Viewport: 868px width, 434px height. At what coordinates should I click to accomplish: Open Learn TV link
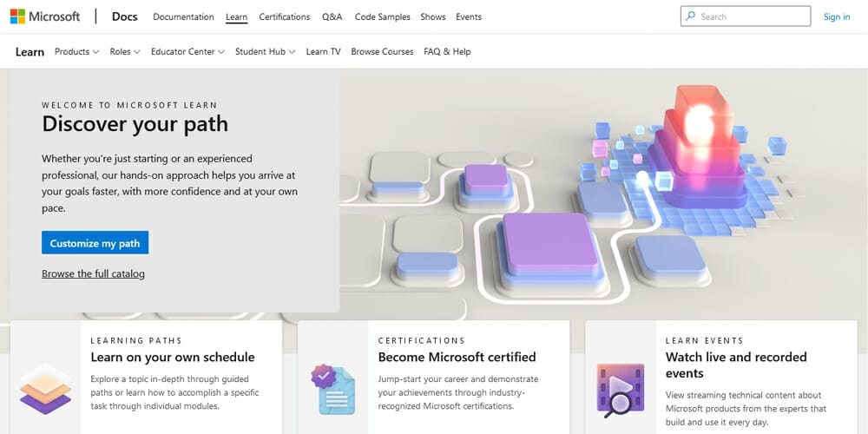[323, 51]
